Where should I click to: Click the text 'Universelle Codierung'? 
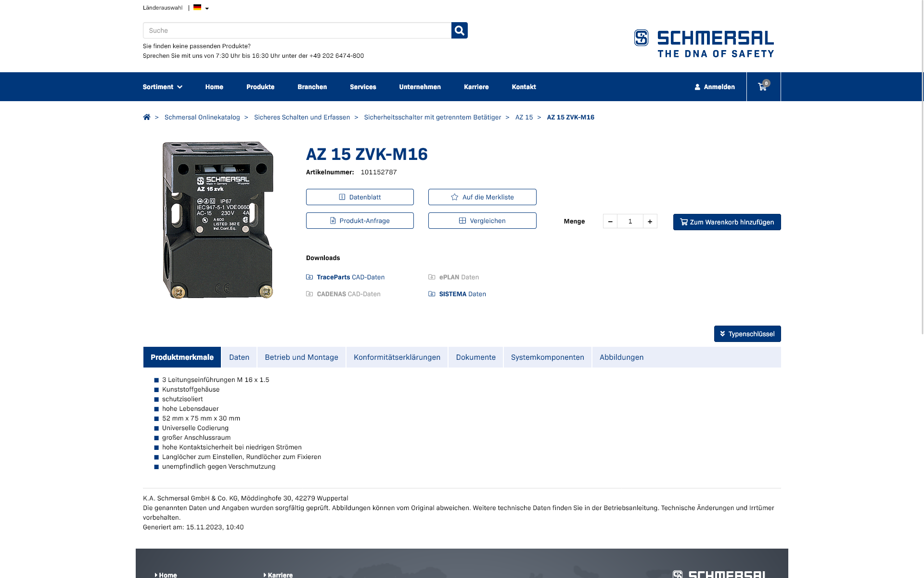pos(195,428)
